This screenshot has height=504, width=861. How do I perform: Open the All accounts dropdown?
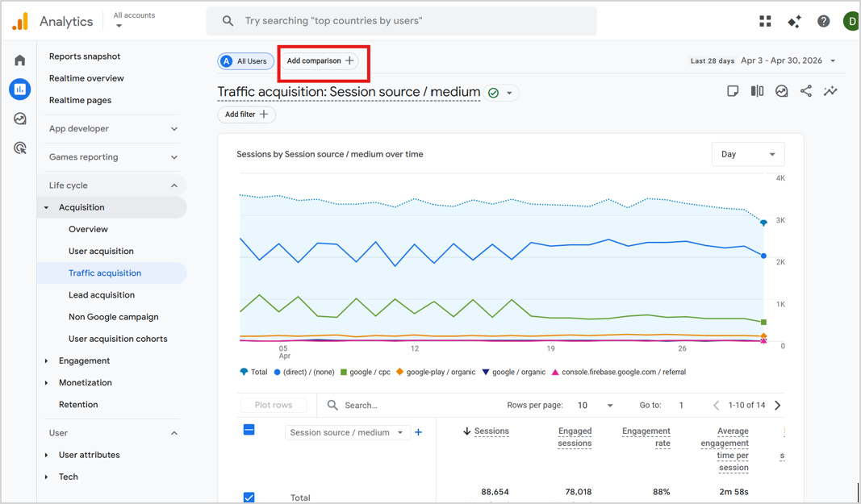(134, 20)
